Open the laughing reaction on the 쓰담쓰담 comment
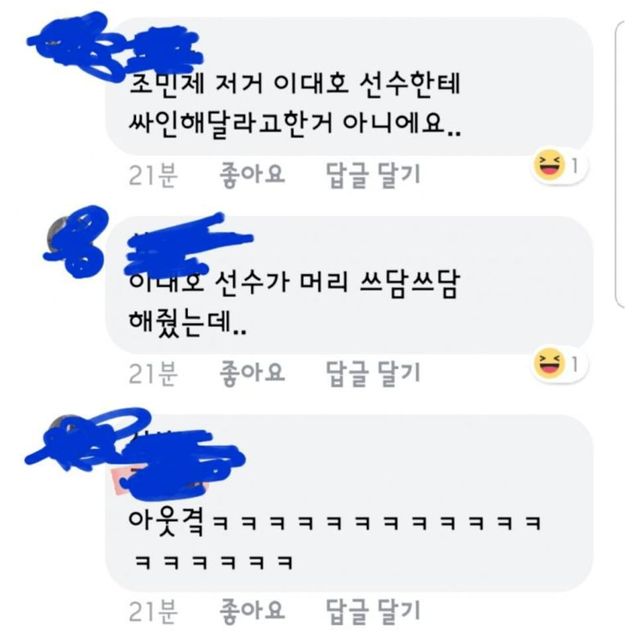The image size is (640, 643). tap(559, 364)
